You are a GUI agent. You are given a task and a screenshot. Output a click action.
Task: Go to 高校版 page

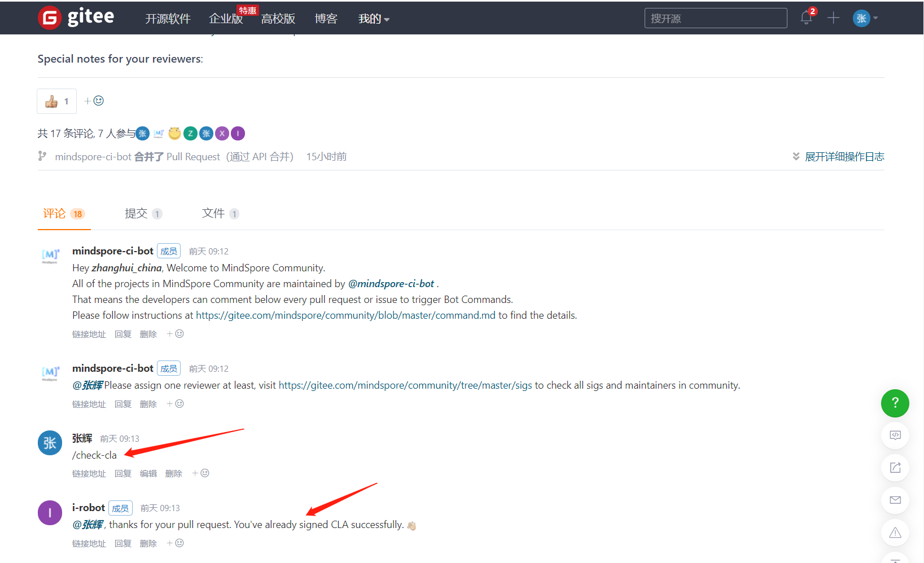click(x=278, y=19)
